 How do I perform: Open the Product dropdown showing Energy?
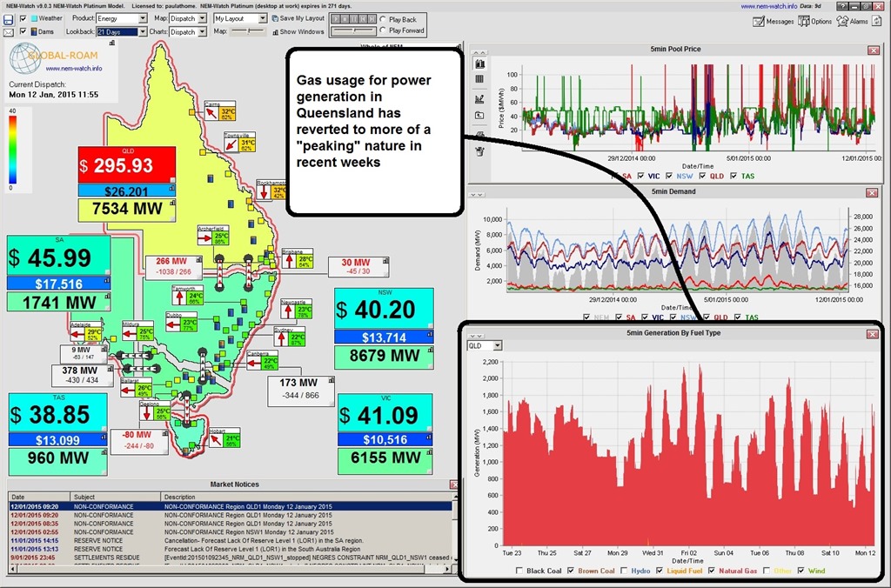[142, 18]
